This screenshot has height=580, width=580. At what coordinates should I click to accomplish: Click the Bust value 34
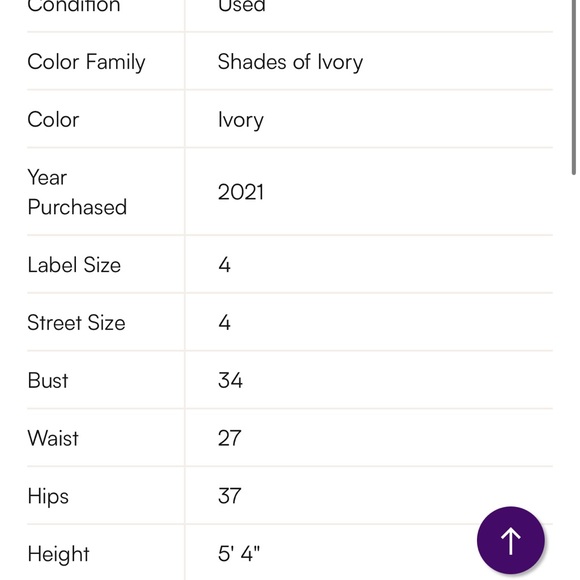coord(230,380)
